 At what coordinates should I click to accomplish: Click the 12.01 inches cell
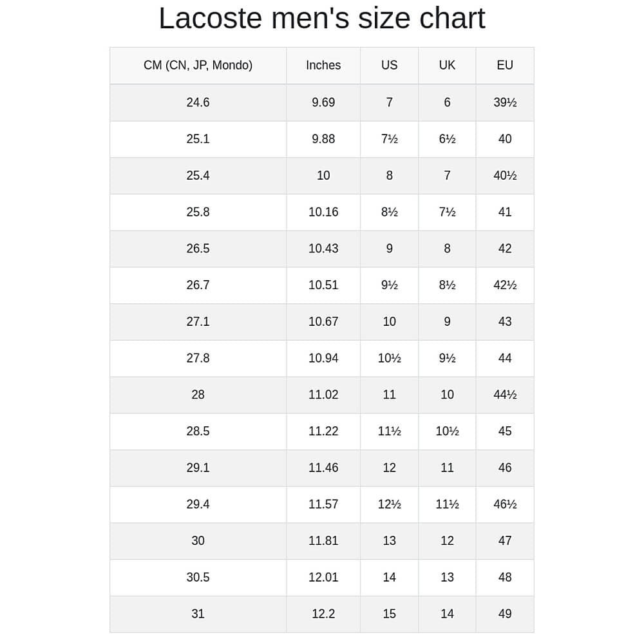(323, 577)
